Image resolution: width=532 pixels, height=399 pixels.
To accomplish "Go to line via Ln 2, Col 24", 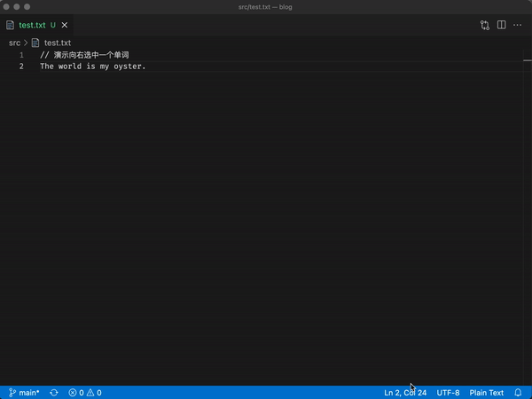I will 405,393.
